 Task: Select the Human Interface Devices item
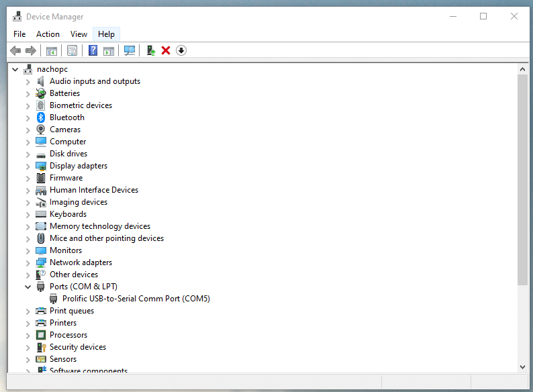[x=93, y=190]
